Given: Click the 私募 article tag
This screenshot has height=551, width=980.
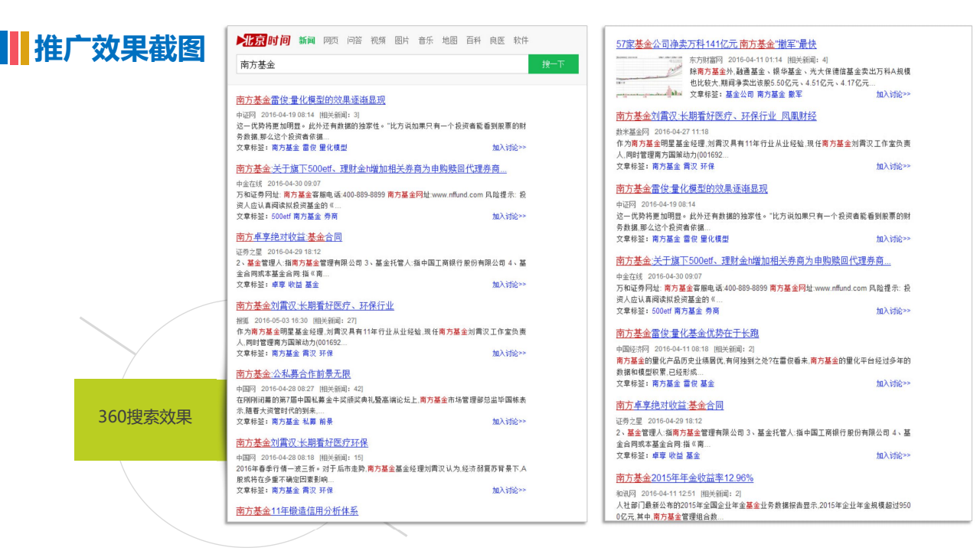Looking at the screenshot, I should [x=309, y=422].
